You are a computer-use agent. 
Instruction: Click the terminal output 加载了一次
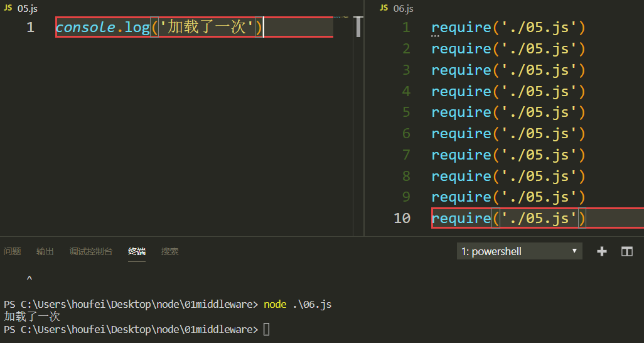32,316
